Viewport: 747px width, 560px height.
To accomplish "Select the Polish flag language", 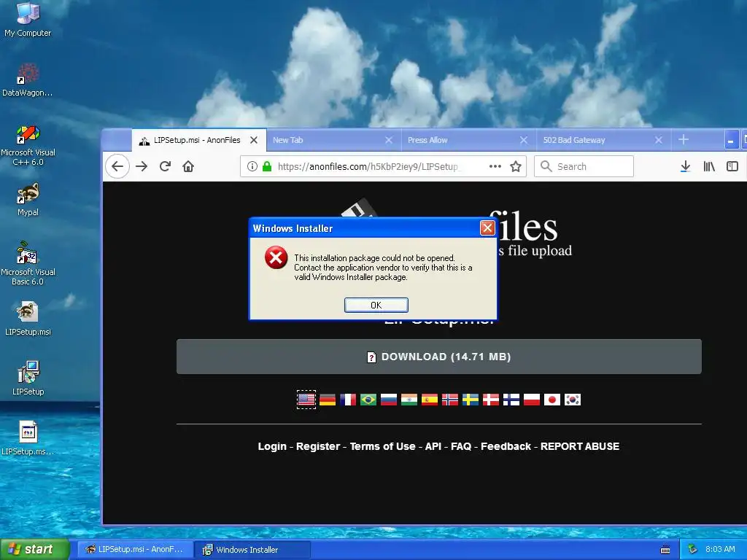I will tap(532, 400).
